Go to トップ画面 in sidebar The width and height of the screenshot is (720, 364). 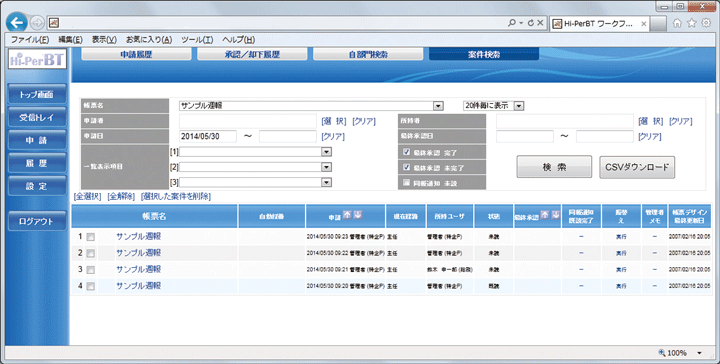tap(37, 95)
